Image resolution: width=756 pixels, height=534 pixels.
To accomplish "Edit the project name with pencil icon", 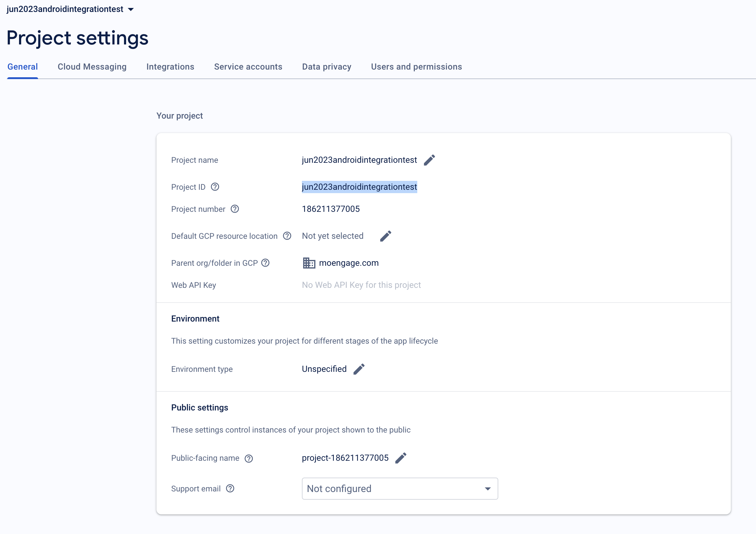I will coord(429,160).
